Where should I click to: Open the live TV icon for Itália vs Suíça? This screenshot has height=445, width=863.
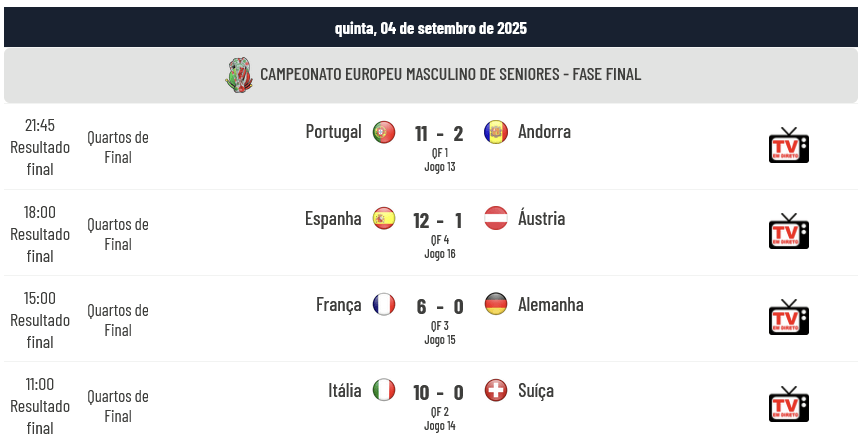[x=789, y=404]
